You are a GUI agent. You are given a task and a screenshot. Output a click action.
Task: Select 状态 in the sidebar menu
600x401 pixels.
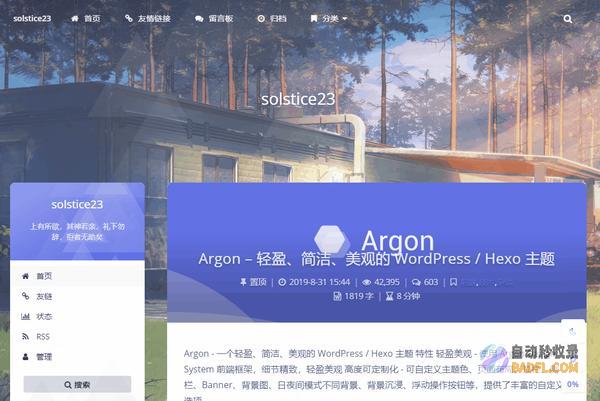pos(44,316)
